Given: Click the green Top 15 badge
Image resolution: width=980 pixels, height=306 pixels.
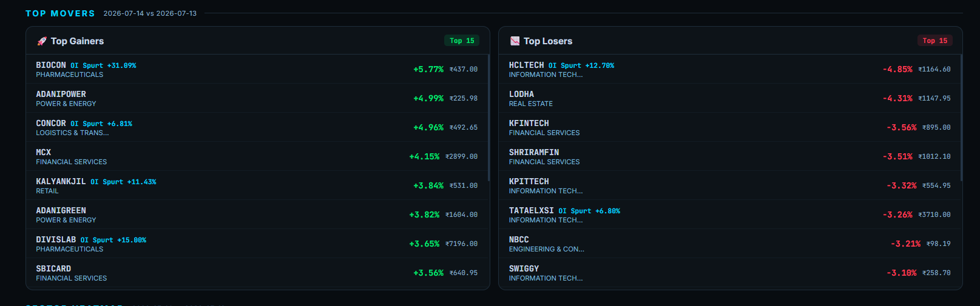Looking at the screenshot, I should point(462,41).
